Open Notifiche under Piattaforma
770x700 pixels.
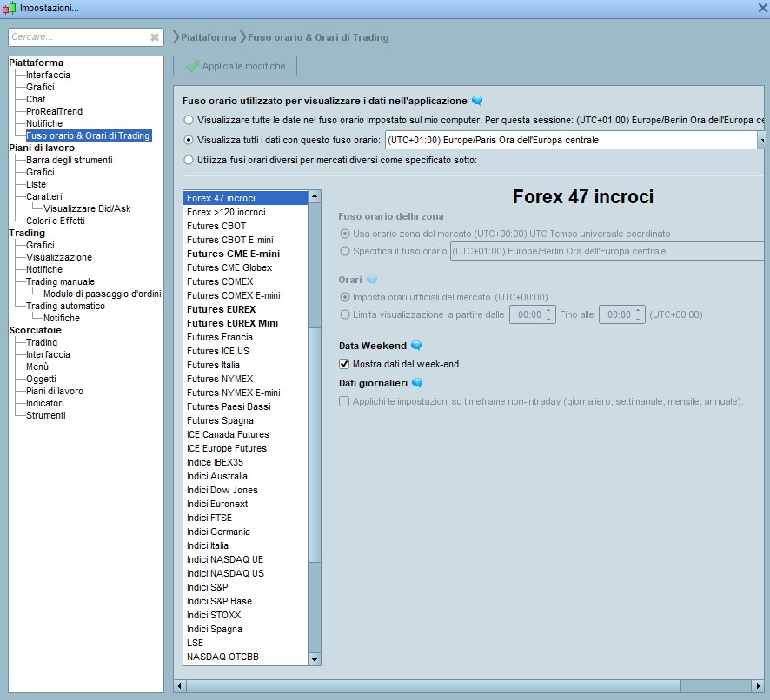point(44,123)
